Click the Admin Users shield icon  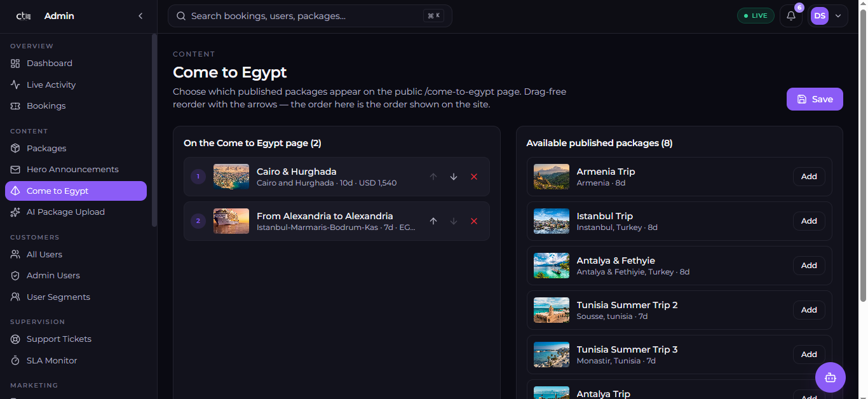15,276
